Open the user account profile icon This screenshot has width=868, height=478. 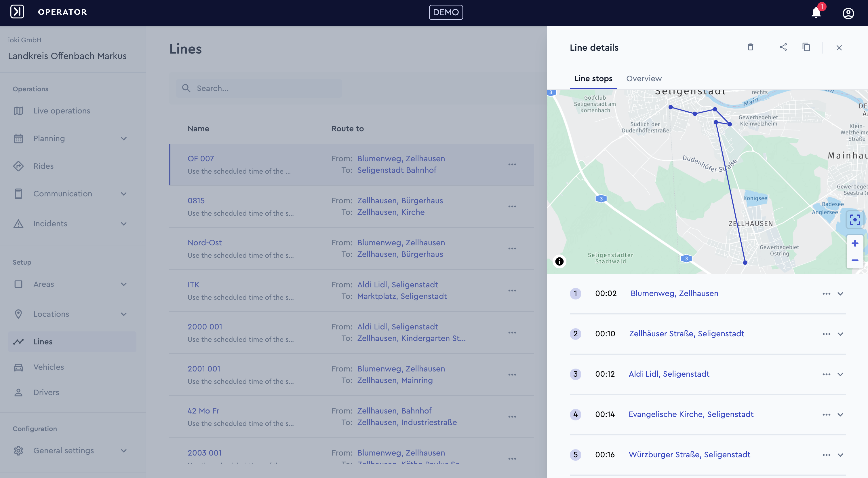tap(848, 13)
